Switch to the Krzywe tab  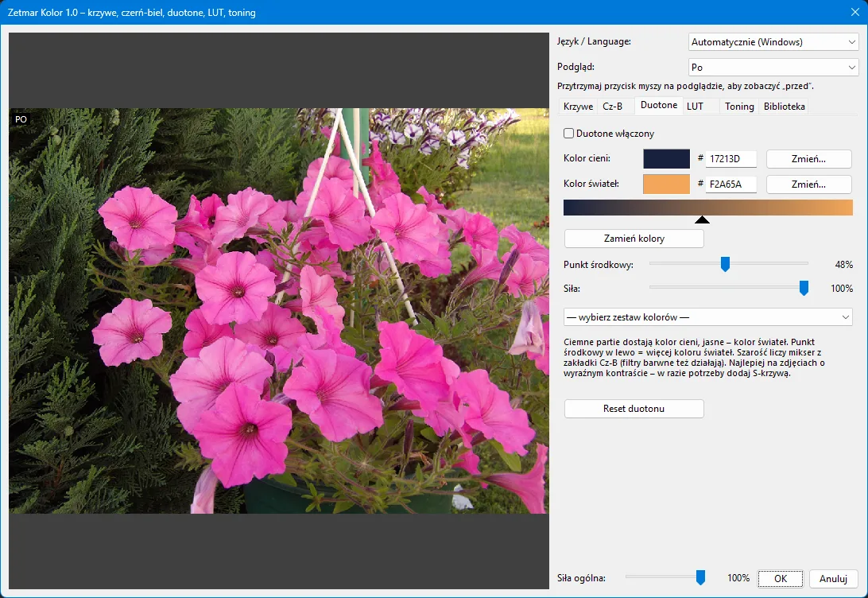pos(578,107)
